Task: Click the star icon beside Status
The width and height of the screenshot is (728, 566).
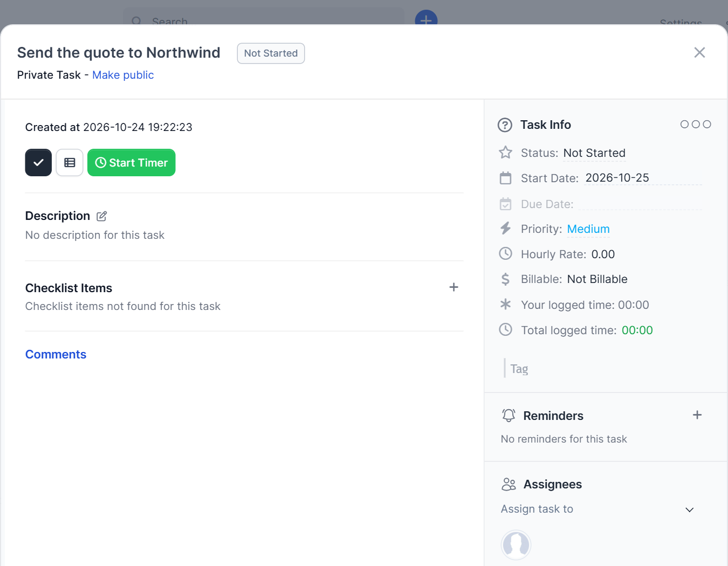Action: (505, 153)
